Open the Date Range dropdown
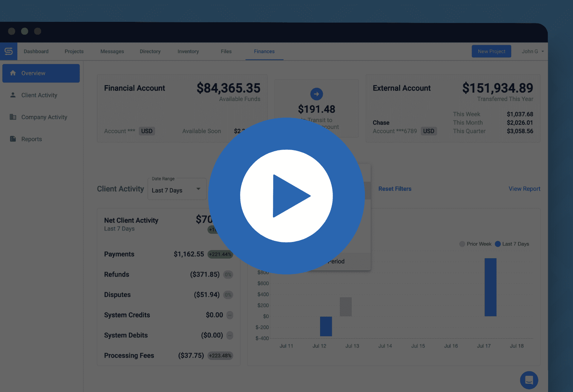This screenshot has width=573, height=392. [177, 189]
